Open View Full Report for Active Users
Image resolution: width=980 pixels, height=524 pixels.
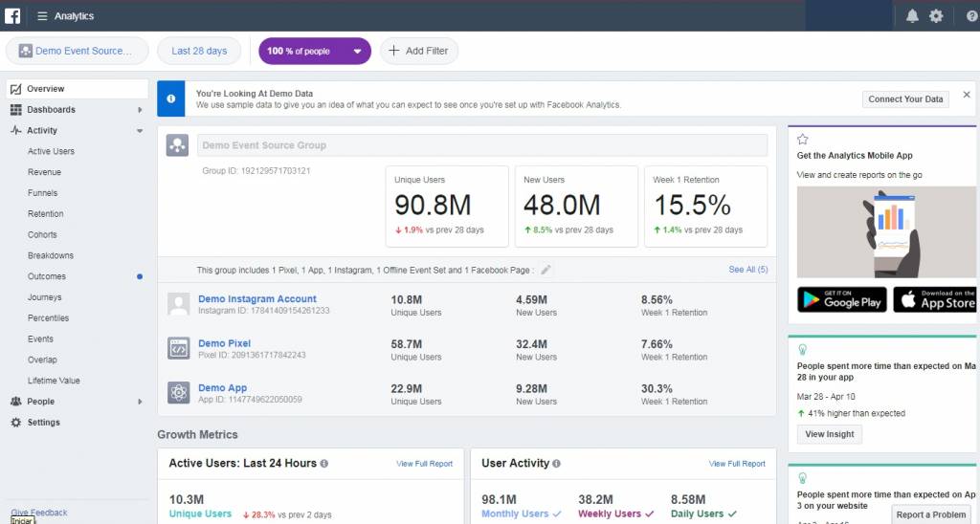point(424,464)
